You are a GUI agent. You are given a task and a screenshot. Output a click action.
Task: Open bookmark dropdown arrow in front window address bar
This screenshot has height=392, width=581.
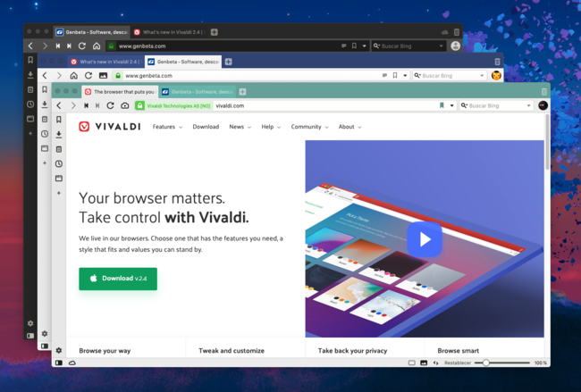point(451,106)
